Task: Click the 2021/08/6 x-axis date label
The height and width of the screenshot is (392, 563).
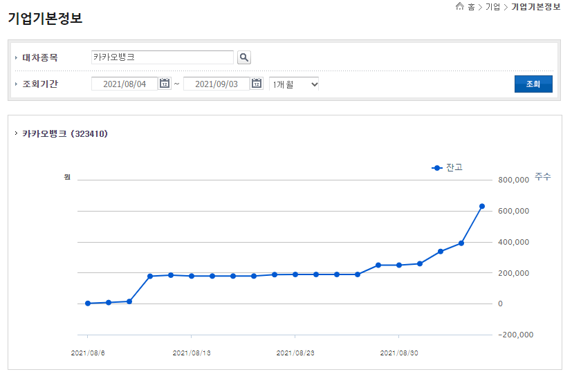Action: point(88,353)
